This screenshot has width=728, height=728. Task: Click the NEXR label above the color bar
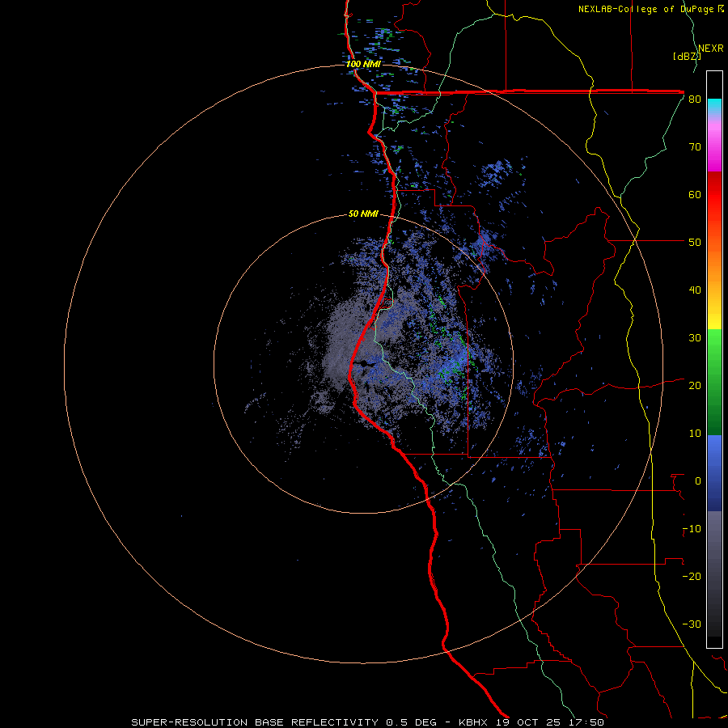(x=711, y=49)
